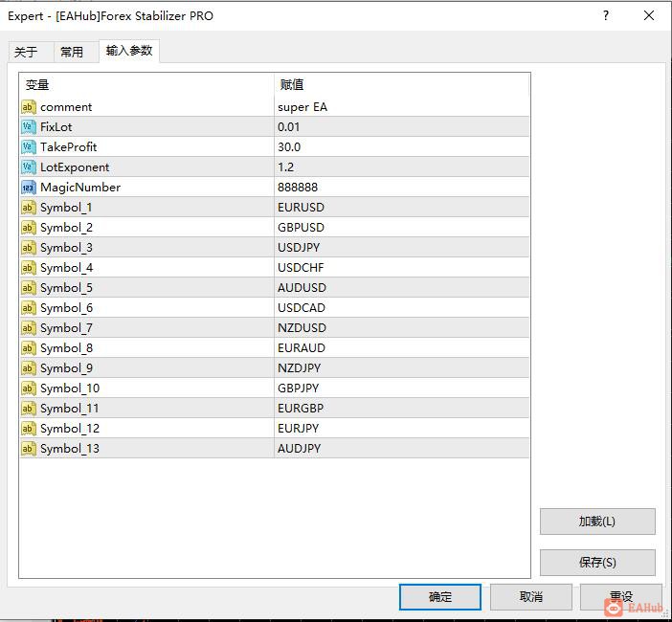
Task: Load a preset with 加载(L)
Action: point(597,522)
